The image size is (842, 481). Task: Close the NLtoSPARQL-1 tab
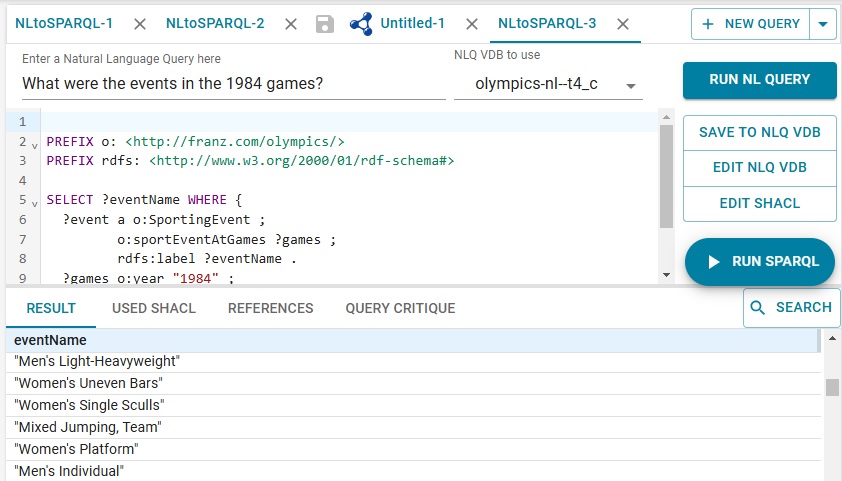[x=140, y=24]
